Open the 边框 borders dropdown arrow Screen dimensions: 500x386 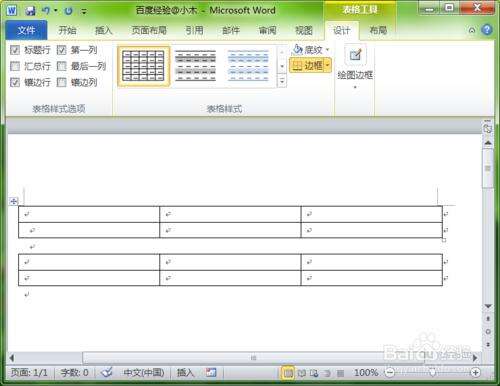[x=328, y=65]
